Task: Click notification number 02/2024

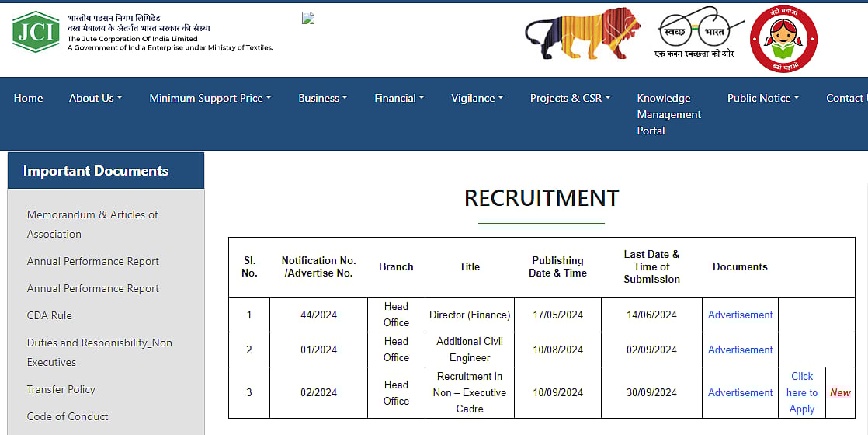Action: coord(319,392)
